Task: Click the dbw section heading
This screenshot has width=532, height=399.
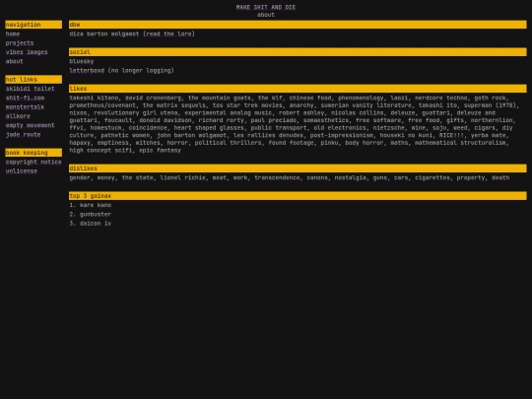Action: (298, 25)
